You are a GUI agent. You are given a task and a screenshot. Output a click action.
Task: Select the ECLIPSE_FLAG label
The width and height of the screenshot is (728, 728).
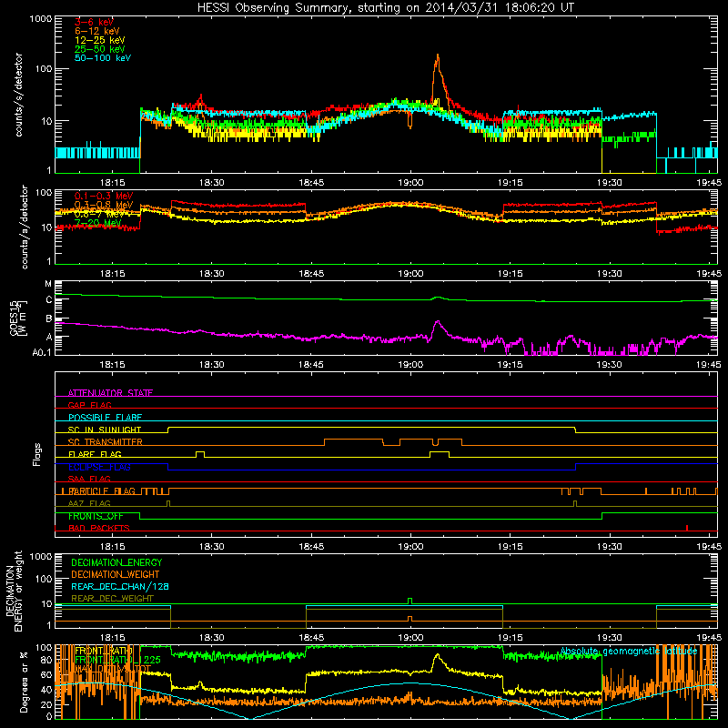[x=99, y=467]
